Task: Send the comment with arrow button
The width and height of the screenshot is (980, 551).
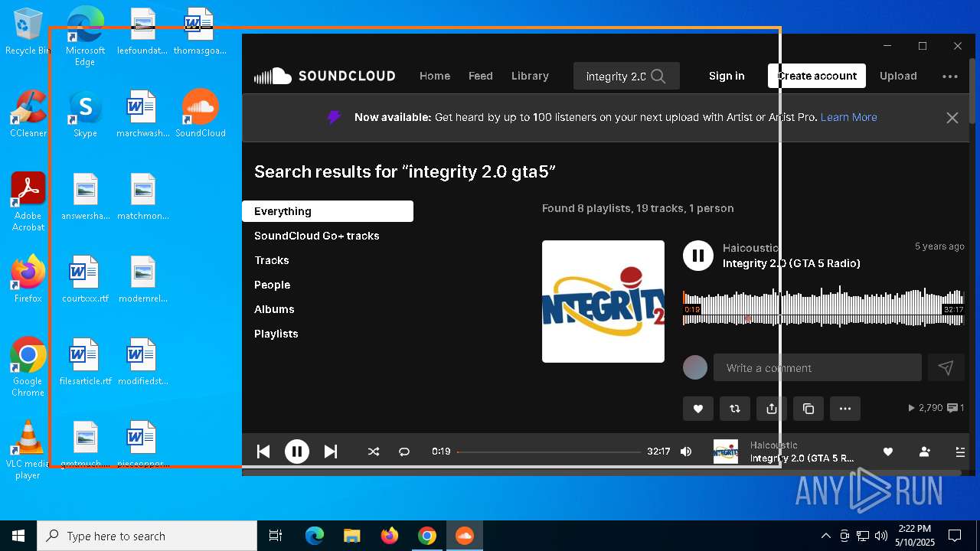Action: pos(946,367)
